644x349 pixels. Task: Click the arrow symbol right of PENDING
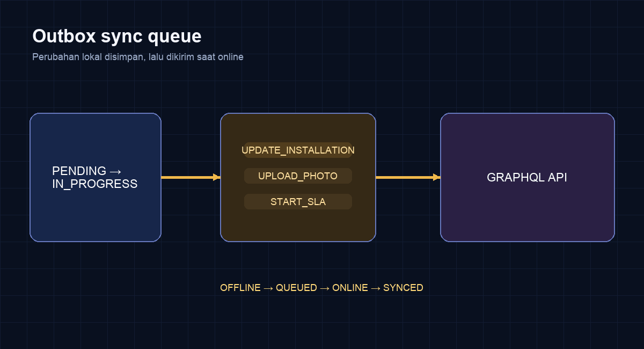pyautogui.click(x=115, y=171)
